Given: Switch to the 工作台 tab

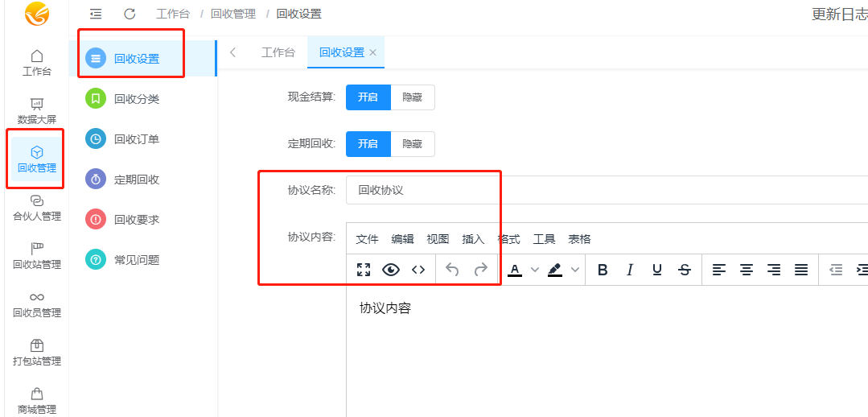Looking at the screenshot, I should pyautogui.click(x=278, y=52).
